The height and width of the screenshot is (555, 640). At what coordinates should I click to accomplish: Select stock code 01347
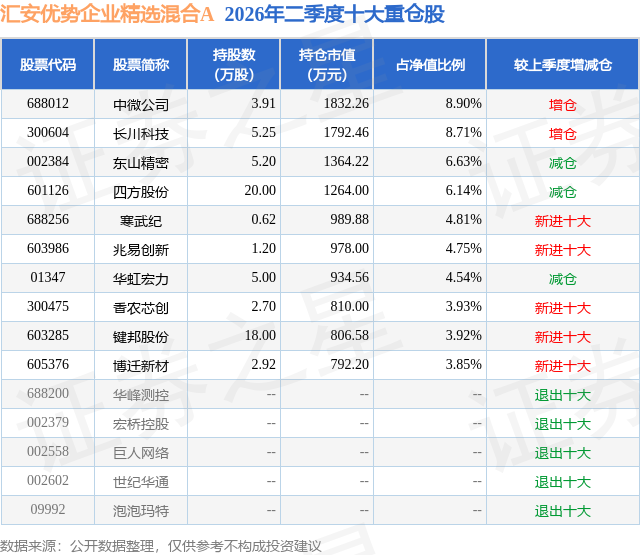tap(48, 278)
